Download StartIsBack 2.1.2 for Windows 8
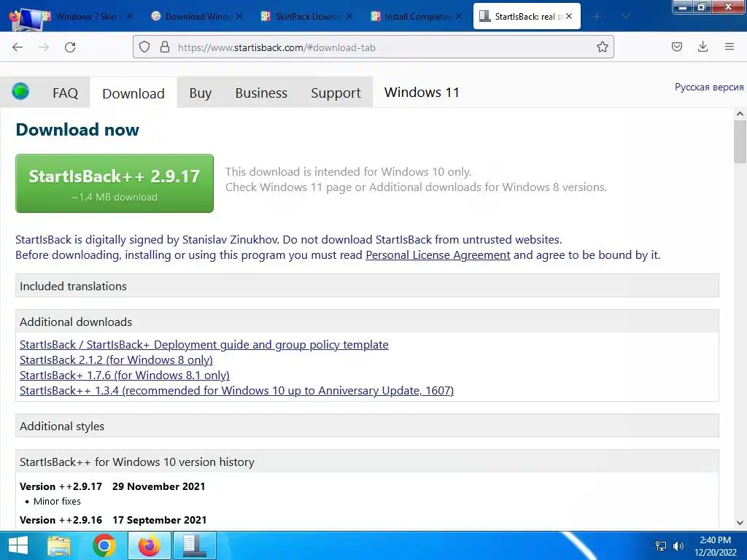 116,360
